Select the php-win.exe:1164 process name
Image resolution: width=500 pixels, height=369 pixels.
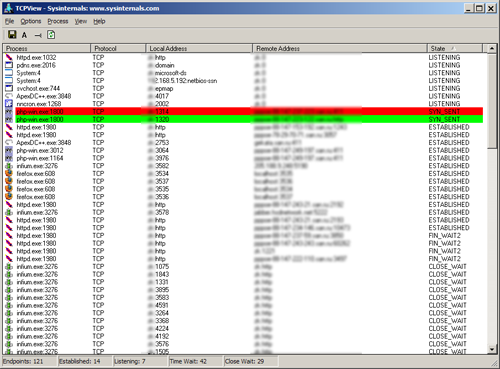point(40,158)
